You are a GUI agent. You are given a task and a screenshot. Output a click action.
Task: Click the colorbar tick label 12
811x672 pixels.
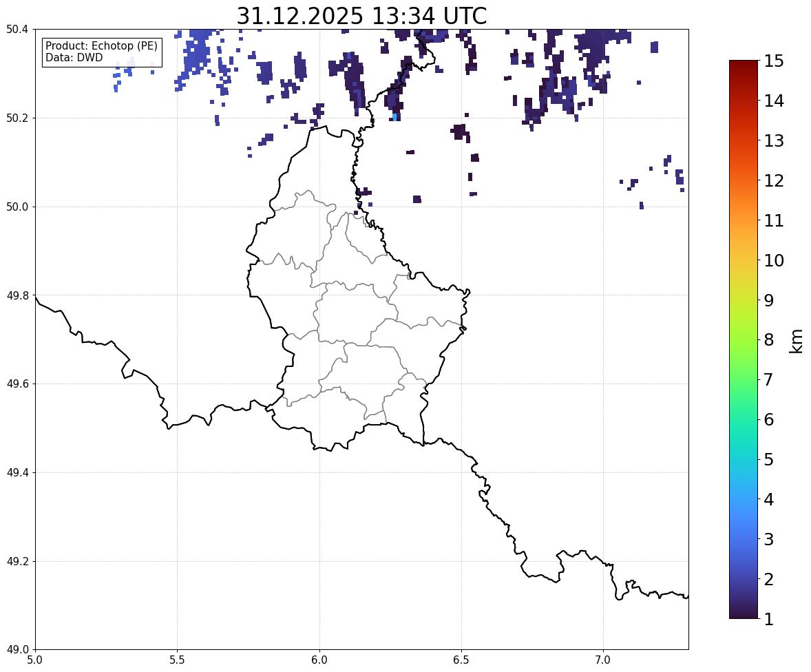click(774, 180)
